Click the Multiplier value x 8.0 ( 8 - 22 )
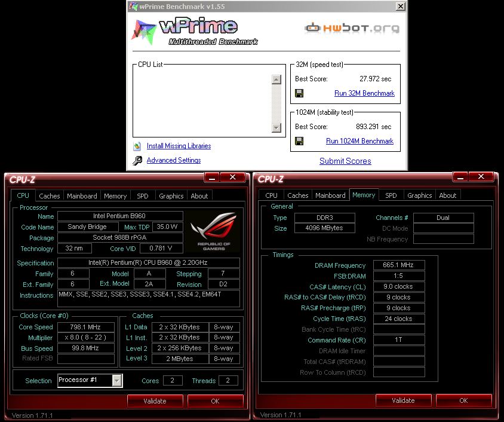Image resolution: width=504 pixels, height=422 pixels. [85, 337]
